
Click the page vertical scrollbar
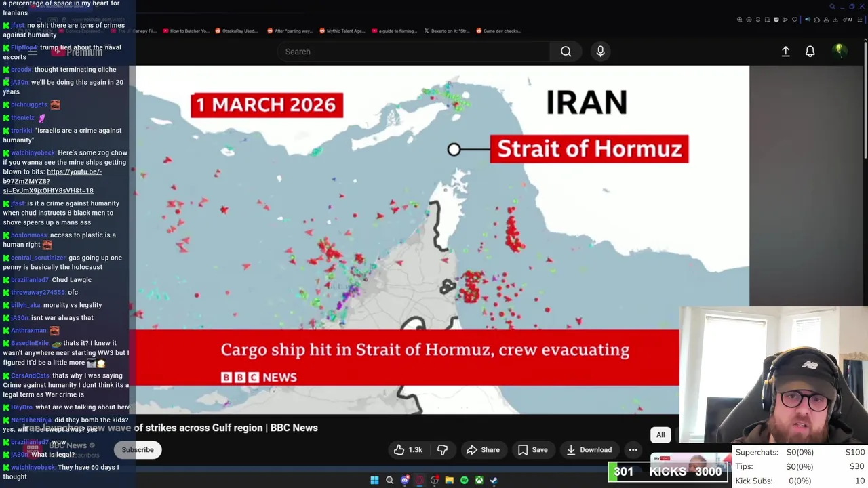click(x=865, y=102)
